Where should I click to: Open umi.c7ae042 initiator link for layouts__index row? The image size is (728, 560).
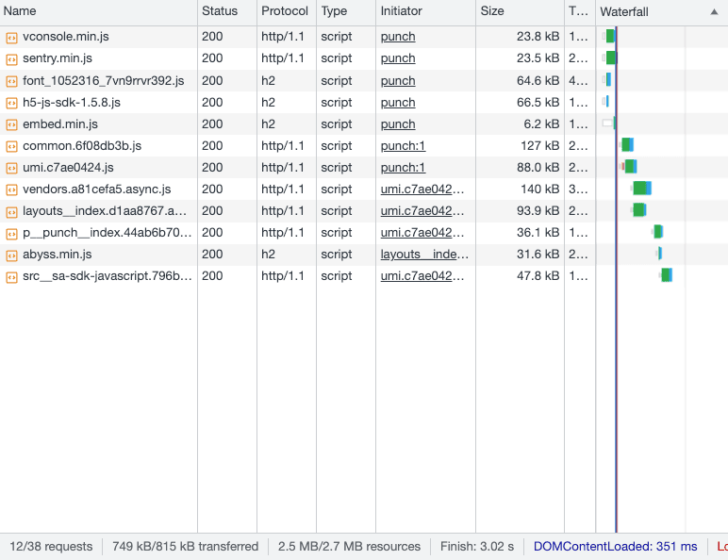pos(422,211)
